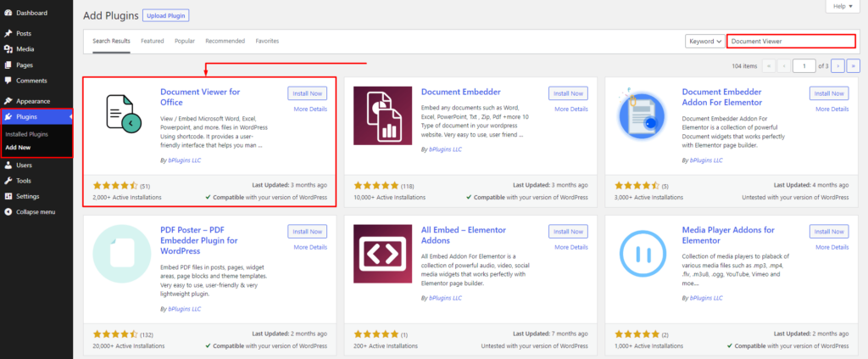Viewport: 868px width, 359px height.
Task: Click the 104 items count text
Action: pos(744,66)
